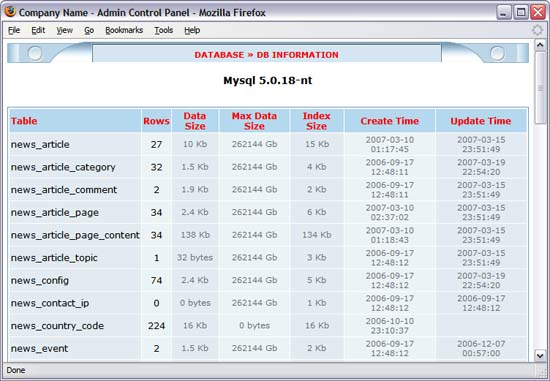Screen dimensions: 550x381
Task: Click the 1 Kb index size for news_contact_ip
Action: tap(317, 303)
